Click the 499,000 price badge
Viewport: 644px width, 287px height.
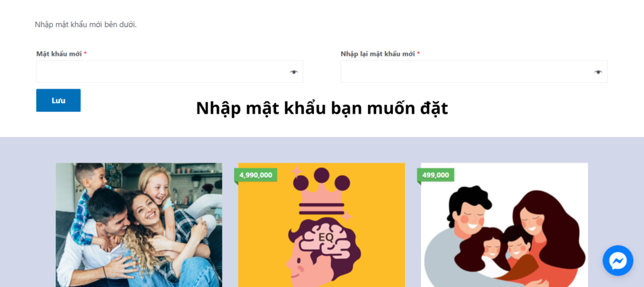pyautogui.click(x=435, y=175)
